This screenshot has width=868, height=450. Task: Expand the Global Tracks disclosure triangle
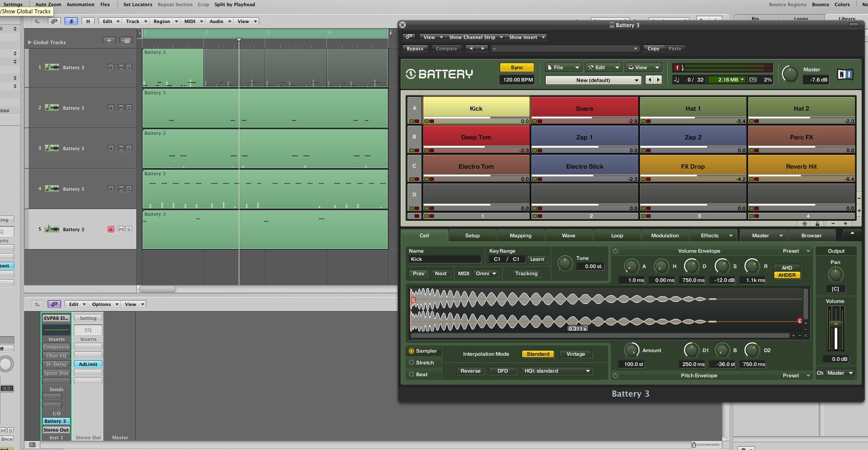(x=30, y=42)
